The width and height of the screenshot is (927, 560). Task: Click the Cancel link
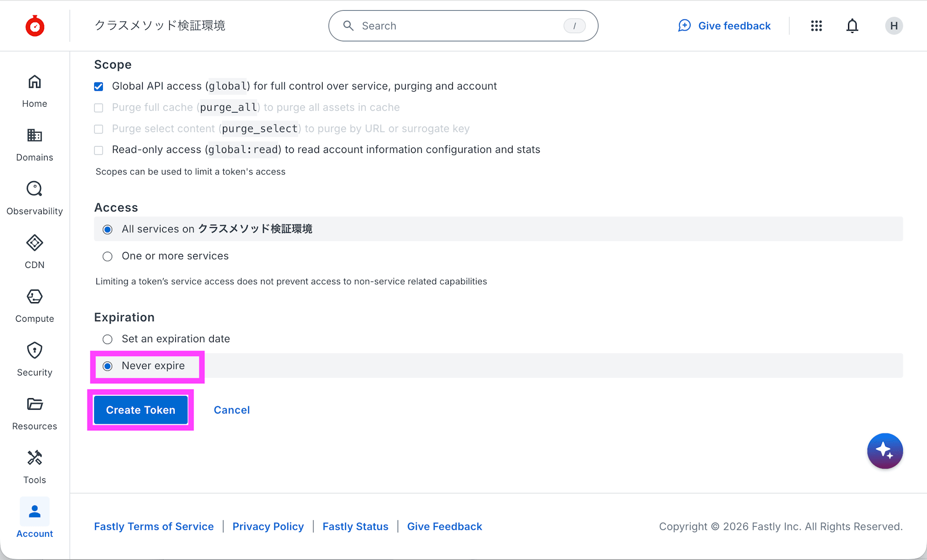232,410
